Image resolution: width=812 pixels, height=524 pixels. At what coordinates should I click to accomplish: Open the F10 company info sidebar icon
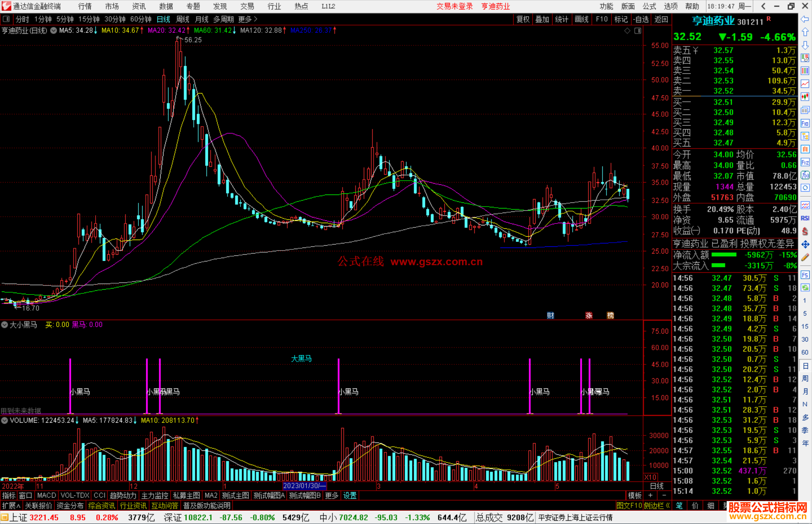(x=805, y=123)
